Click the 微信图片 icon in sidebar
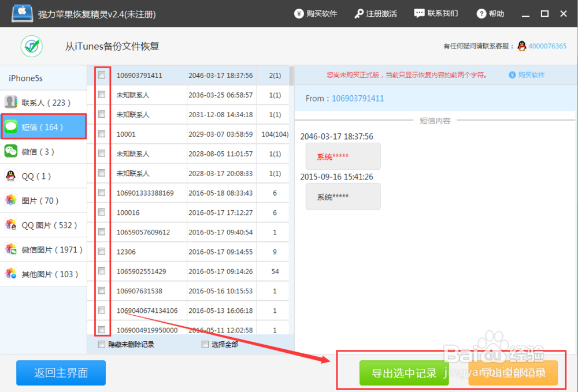Viewport: 578px width, 392px height. click(10, 249)
